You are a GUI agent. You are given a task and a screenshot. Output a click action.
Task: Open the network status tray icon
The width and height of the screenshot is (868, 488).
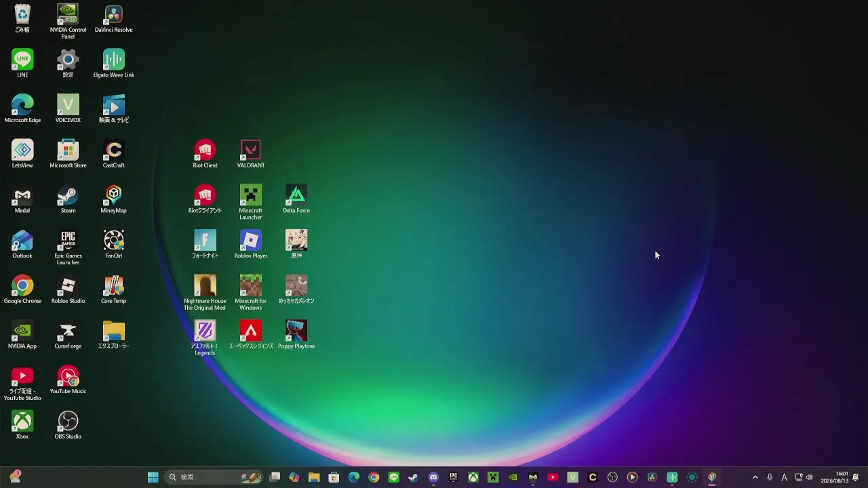[x=799, y=477]
